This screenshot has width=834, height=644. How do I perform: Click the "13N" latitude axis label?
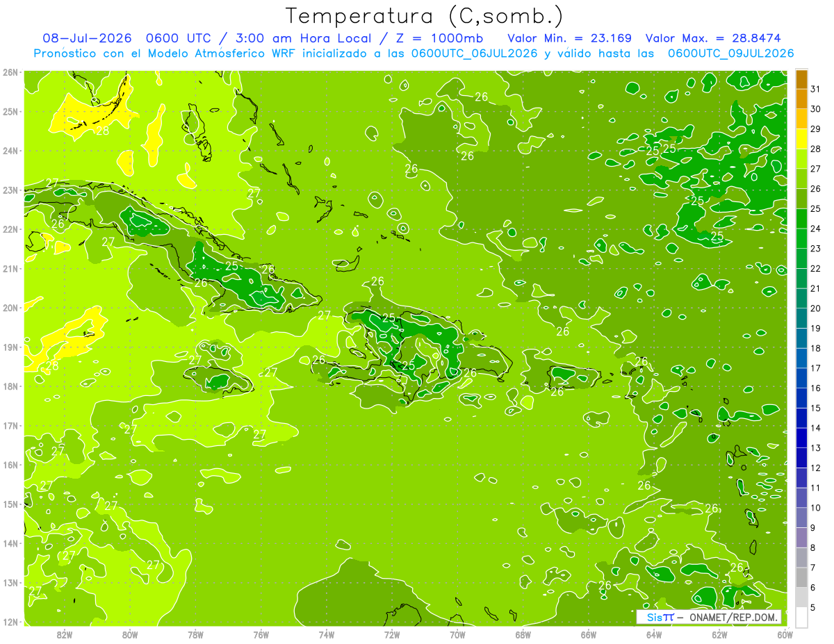pos(10,582)
